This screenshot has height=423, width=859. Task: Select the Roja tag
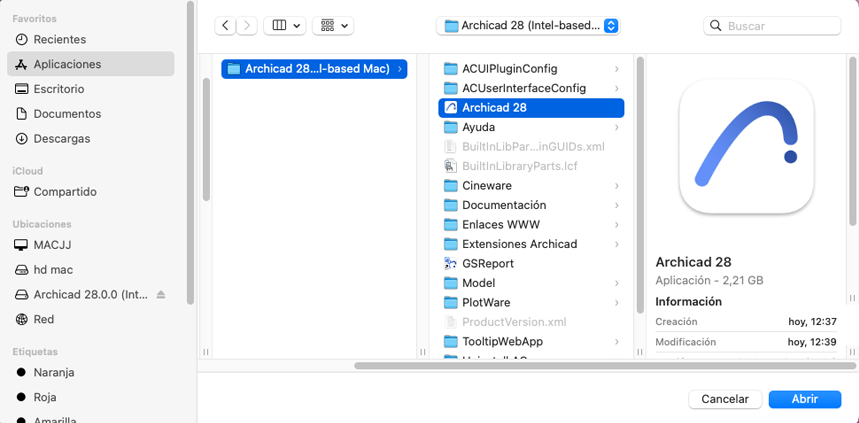click(x=91, y=397)
